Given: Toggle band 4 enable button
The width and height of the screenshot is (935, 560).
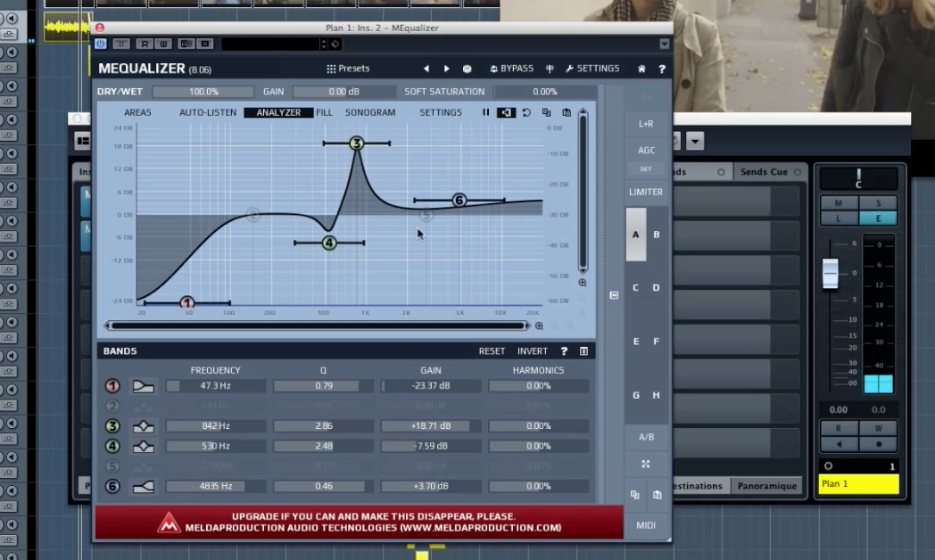Looking at the screenshot, I should tap(112, 446).
